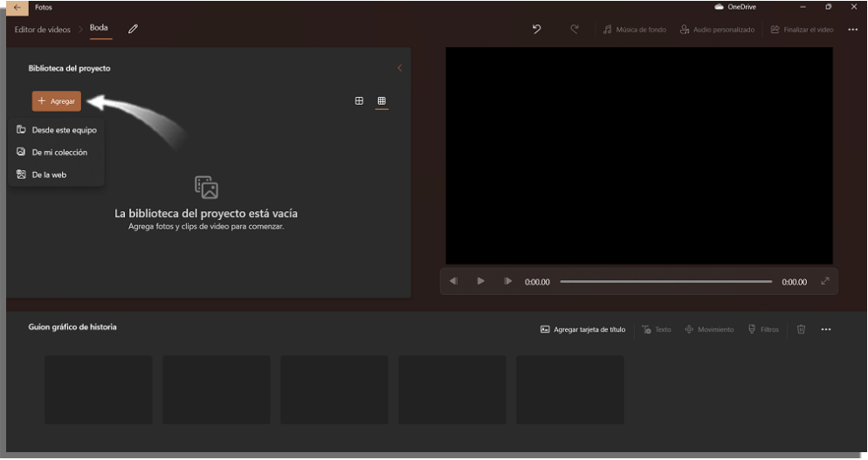Click the preview's elapsed time 0:00.00

(537, 282)
